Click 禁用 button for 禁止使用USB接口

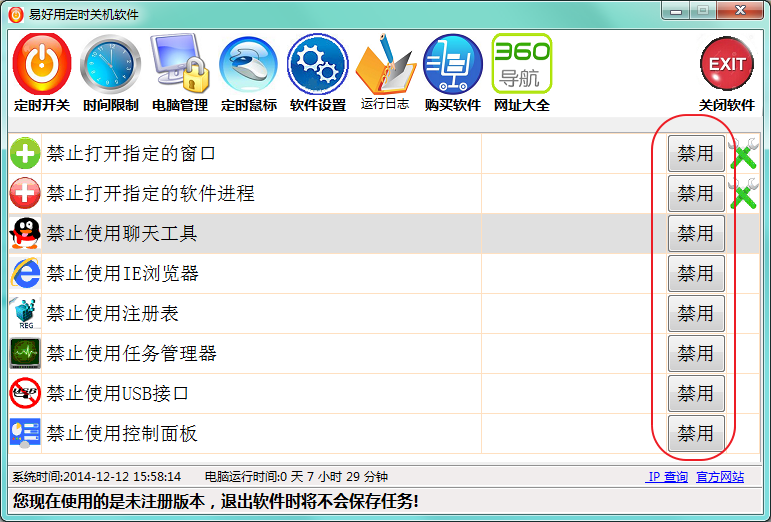tap(696, 393)
